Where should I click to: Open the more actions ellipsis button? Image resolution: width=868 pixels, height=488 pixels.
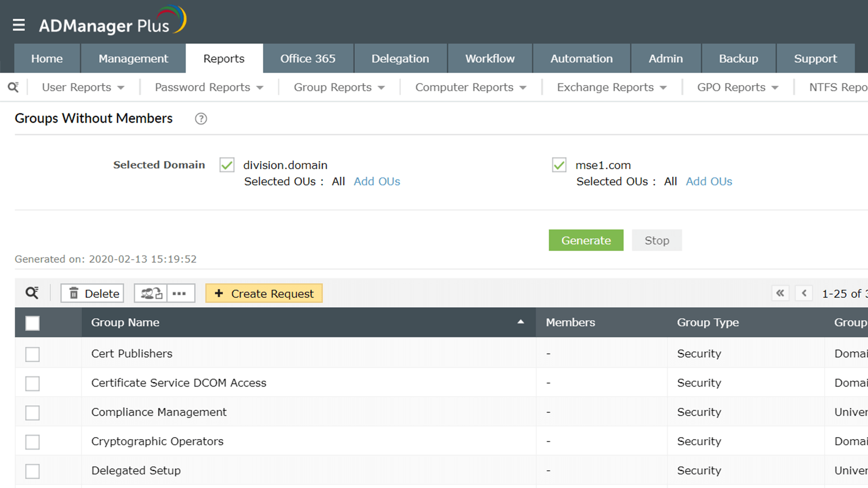(x=180, y=293)
